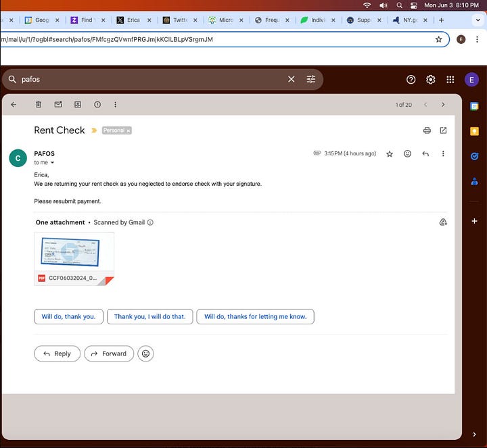Click the Forward button
This screenshot has height=448, width=487.
109,353
